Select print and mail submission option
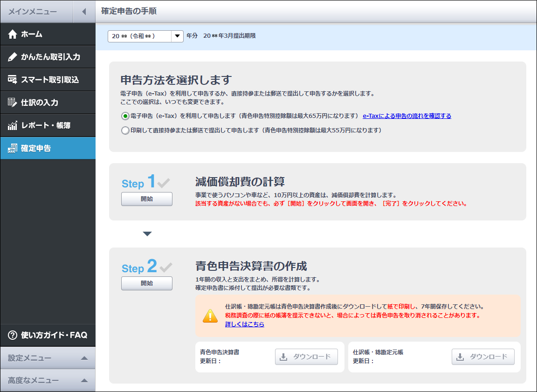 (125, 131)
